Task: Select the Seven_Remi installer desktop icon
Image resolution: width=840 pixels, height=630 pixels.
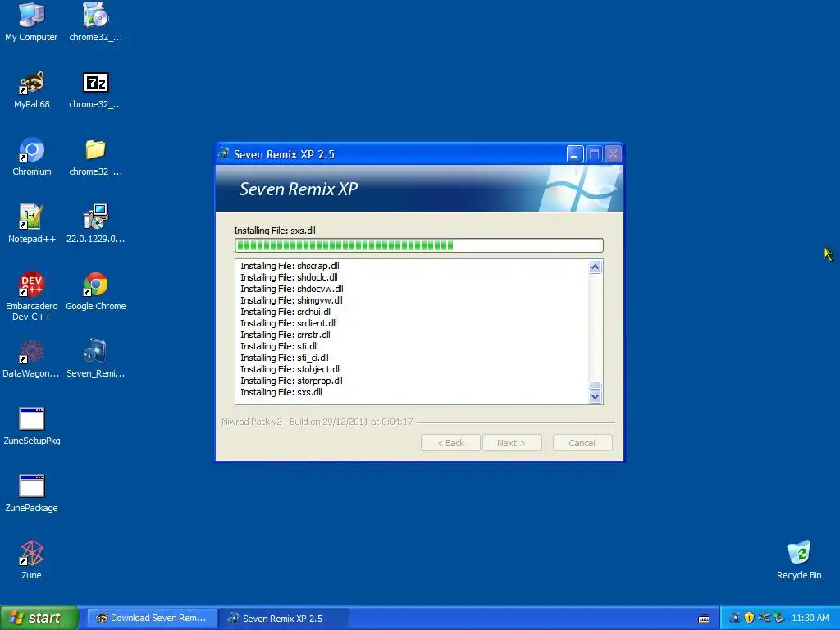Action: (95, 358)
